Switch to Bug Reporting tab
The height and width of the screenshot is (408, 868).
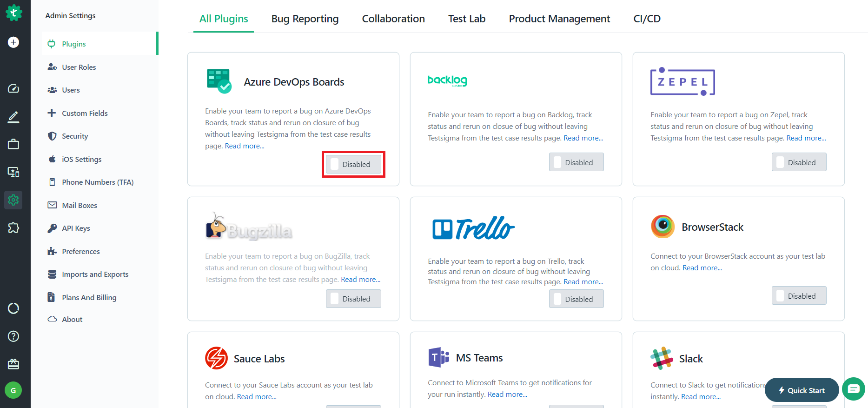tap(305, 19)
